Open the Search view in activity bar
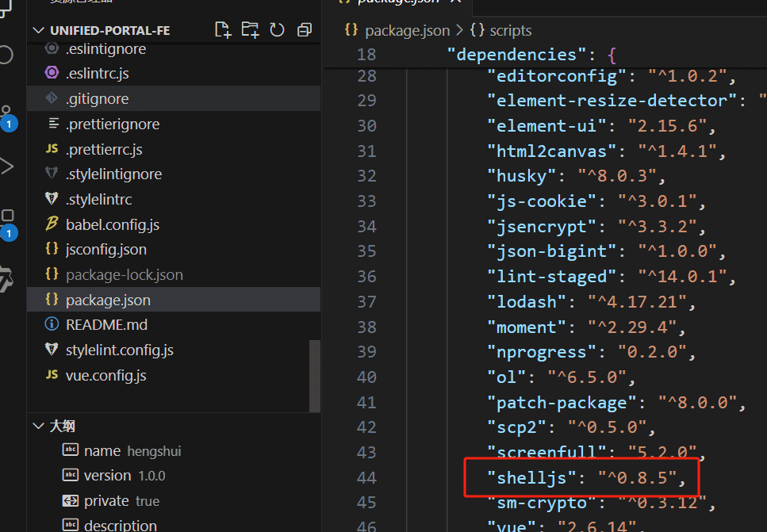767x532 pixels. [x=6, y=54]
